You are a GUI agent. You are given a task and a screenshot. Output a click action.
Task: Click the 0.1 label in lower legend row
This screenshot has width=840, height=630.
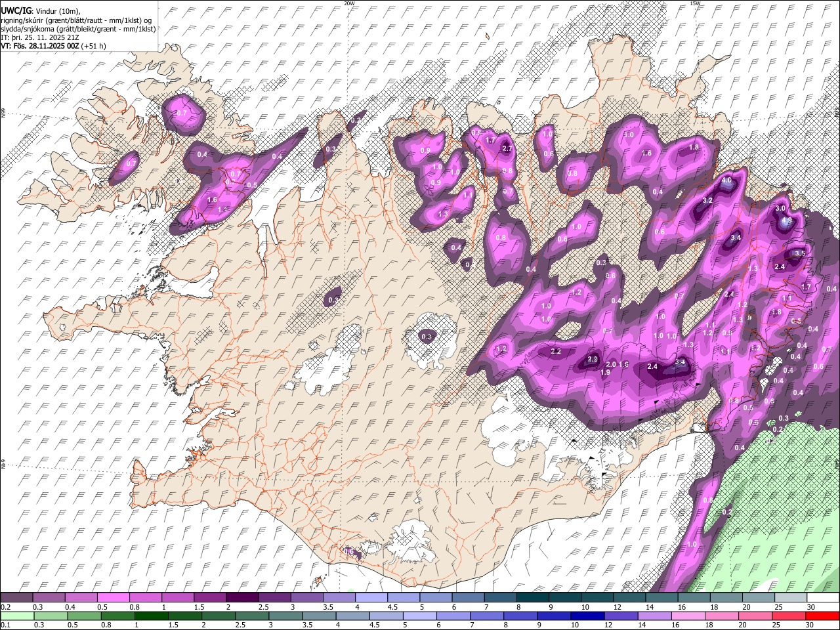(x=5, y=625)
